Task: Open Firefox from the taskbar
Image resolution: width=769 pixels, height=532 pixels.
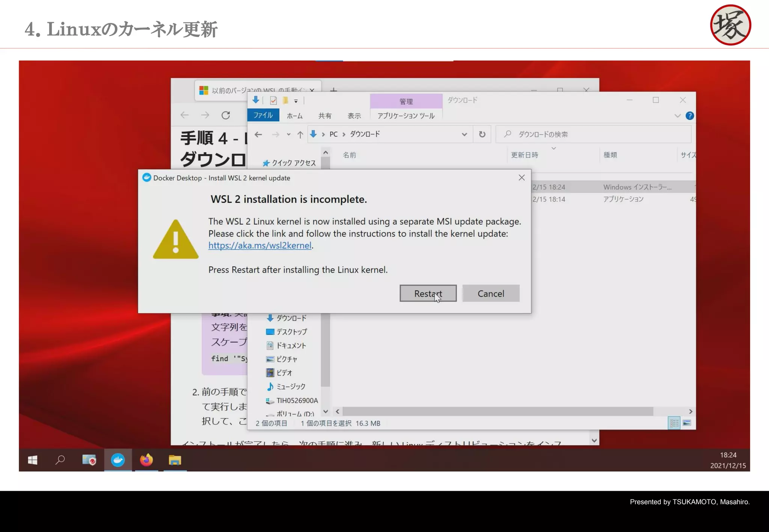Action: pos(146,460)
